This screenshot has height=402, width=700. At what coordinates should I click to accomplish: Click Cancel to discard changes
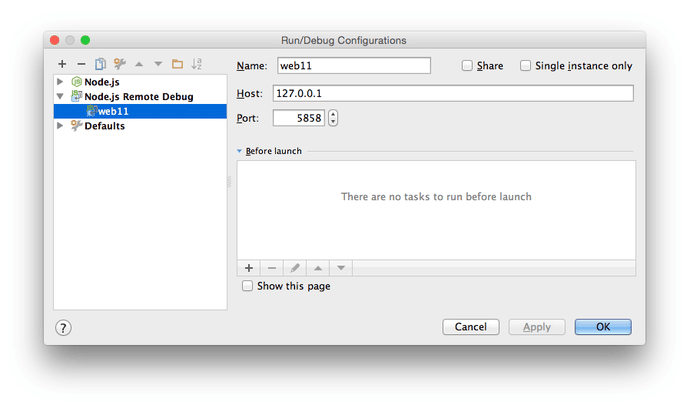(x=471, y=327)
